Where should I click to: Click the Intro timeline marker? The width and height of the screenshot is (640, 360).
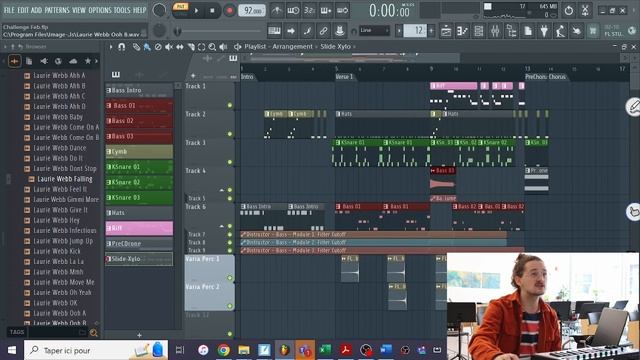click(247, 77)
